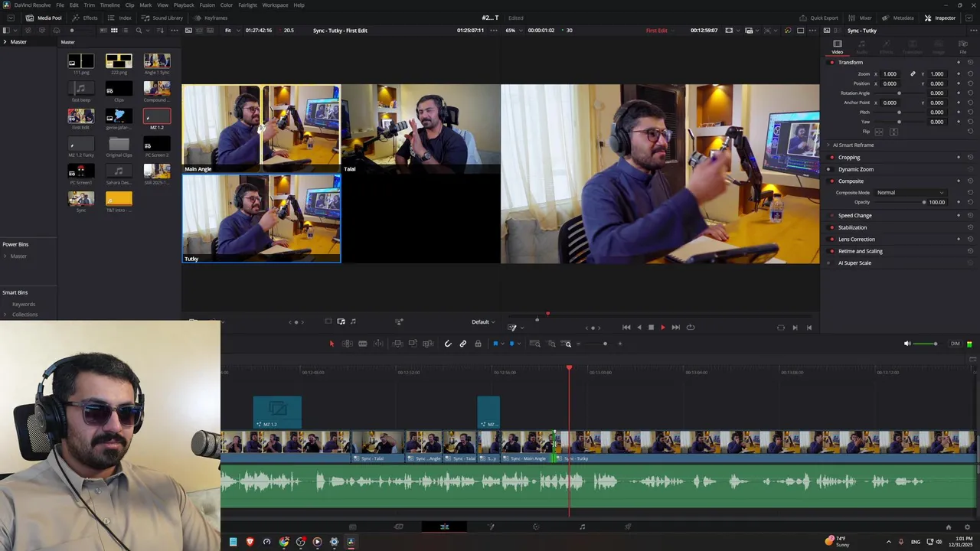Click the Quick Export button
Image resolution: width=980 pixels, height=551 pixels.
[818, 18]
